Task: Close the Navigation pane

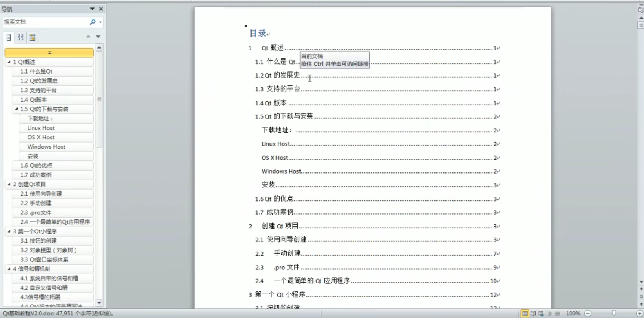Action: pyautogui.click(x=101, y=9)
